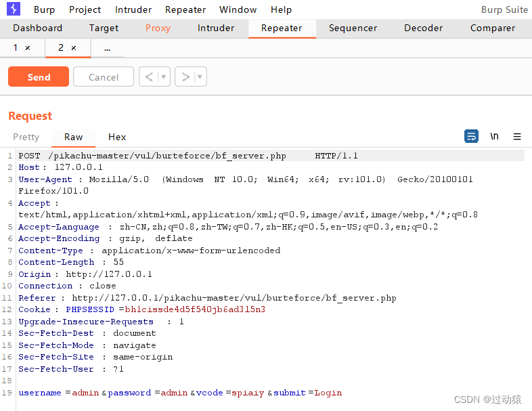Switch to the Sequencer tab
This screenshot has width=532, height=411.
[353, 28]
